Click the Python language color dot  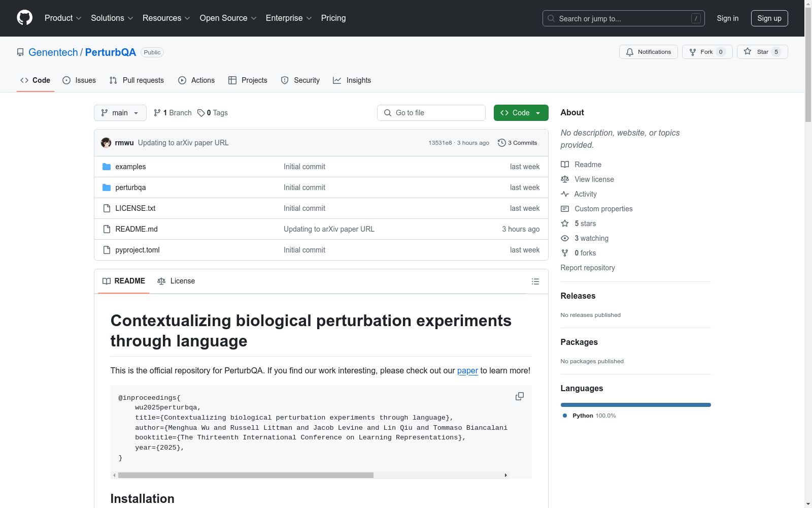pyautogui.click(x=565, y=416)
